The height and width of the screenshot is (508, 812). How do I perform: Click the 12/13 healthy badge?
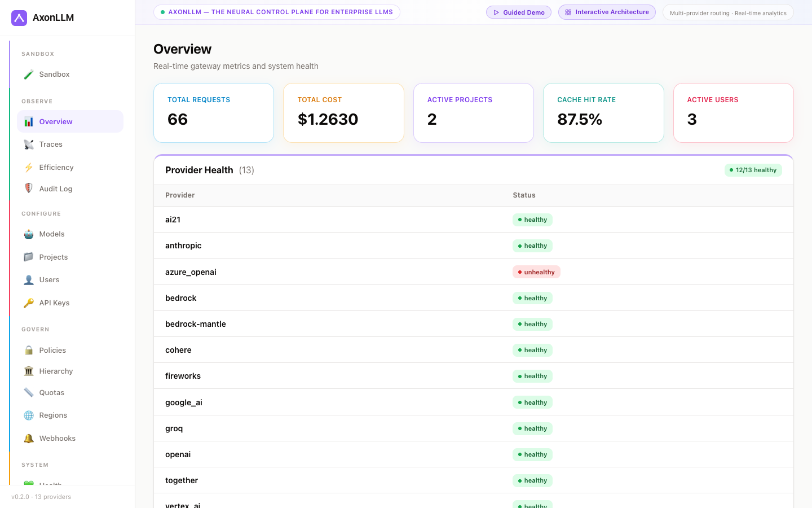[x=753, y=170]
